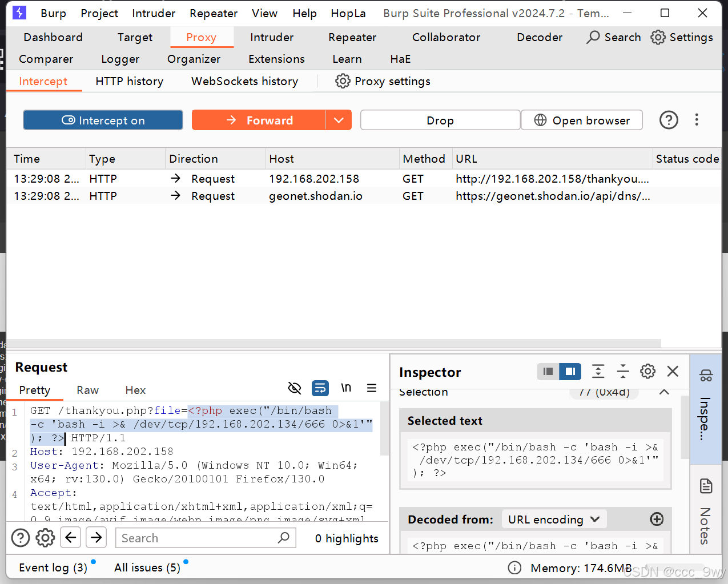The width and height of the screenshot is (728, 584).
Task: Open Forward button dropdown arrow
Action: tap(339, 120)
